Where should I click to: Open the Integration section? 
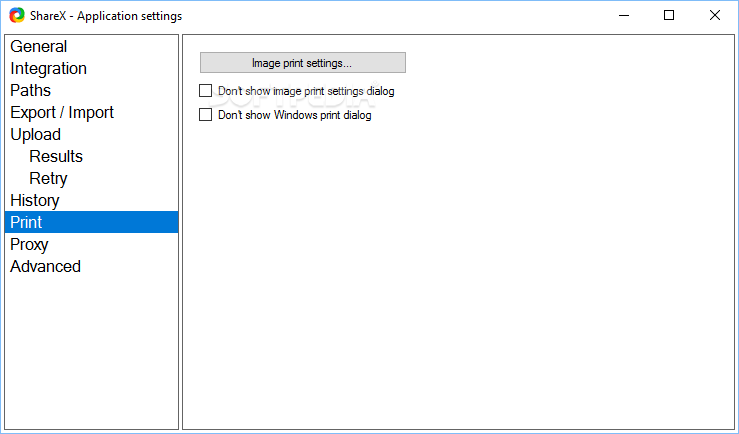91,68
